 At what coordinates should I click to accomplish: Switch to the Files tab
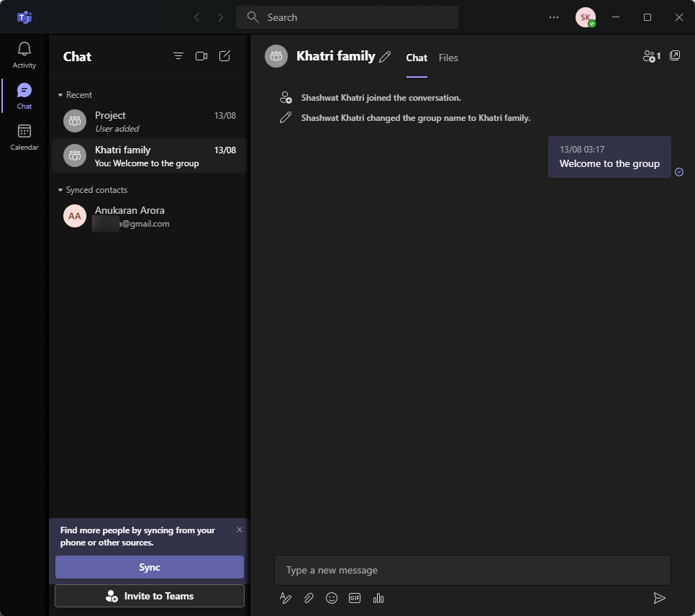[448, 58]
